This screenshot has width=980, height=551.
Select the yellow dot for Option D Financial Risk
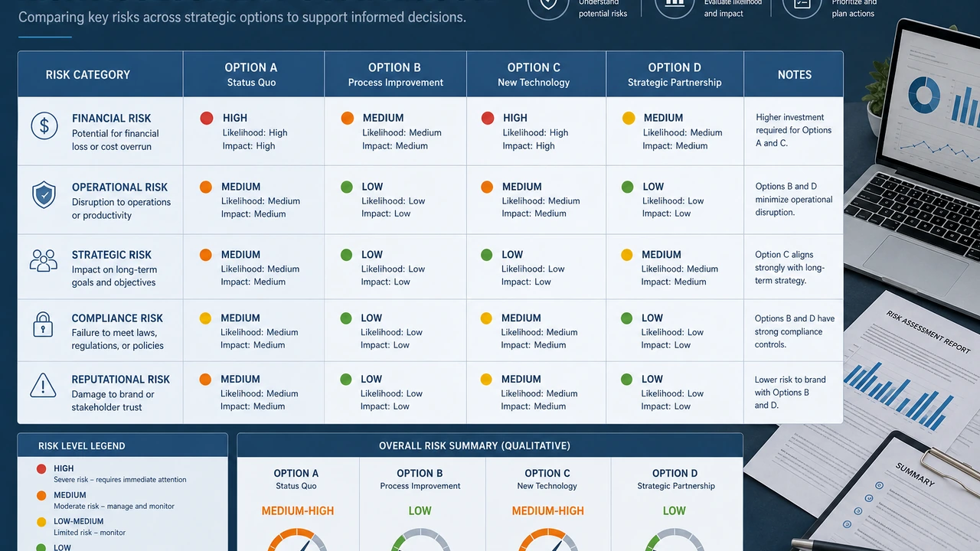click(x=629, y=118)
